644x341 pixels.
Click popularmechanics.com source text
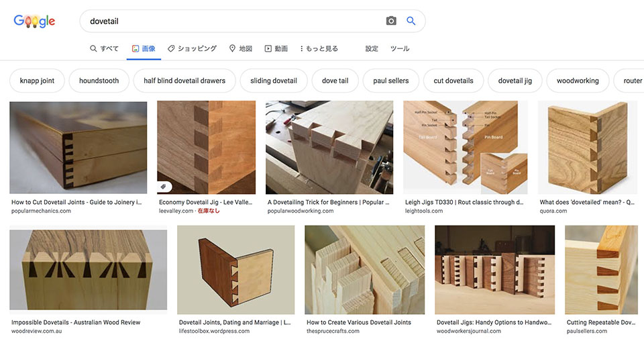click(x=41, y=211)
